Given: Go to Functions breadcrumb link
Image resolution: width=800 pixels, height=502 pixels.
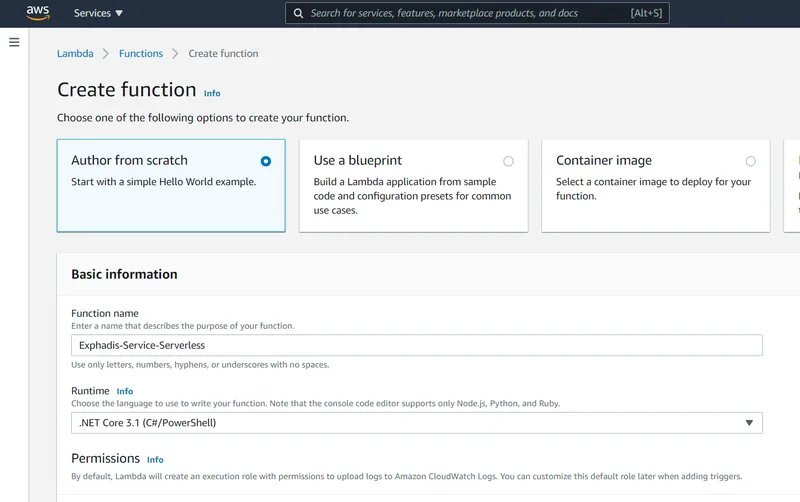Looking at the screenshot, I should point(141,54).
